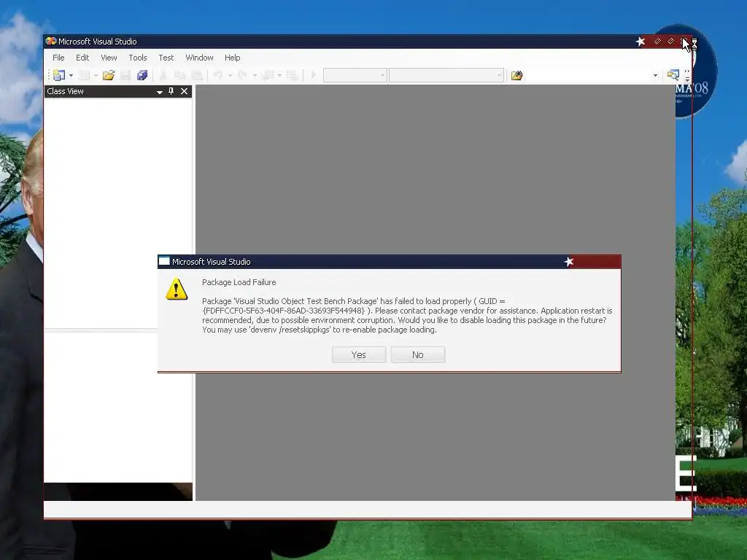747x560 pixels.
Task: Click the Paste toolbar icon
Action: coord(197,75)
